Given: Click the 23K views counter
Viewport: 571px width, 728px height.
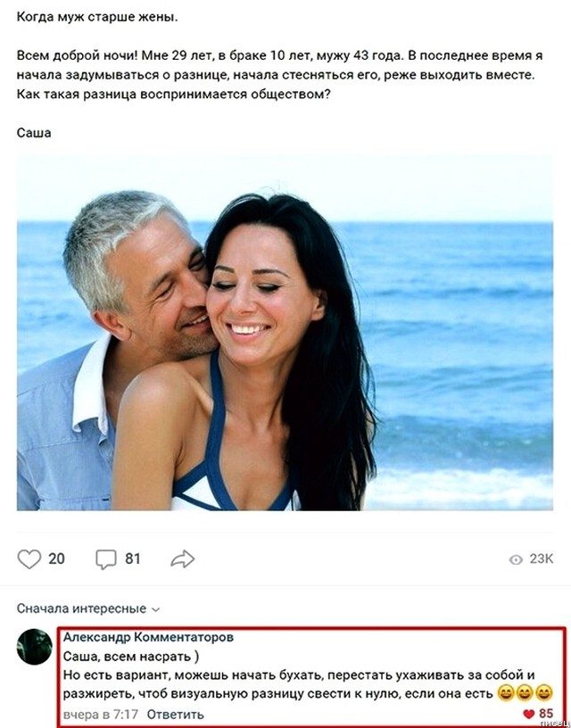Looking at the screenshot, I should (542, 559).
